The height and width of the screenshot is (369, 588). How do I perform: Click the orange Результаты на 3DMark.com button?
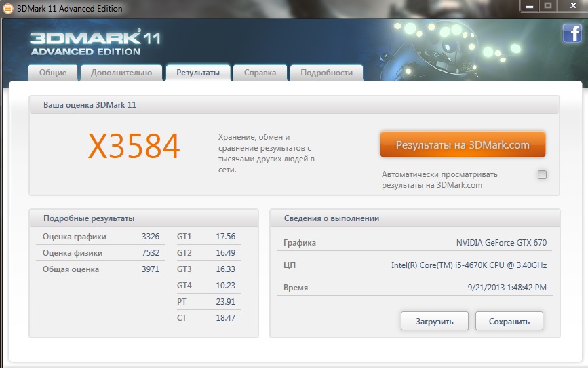463,144
